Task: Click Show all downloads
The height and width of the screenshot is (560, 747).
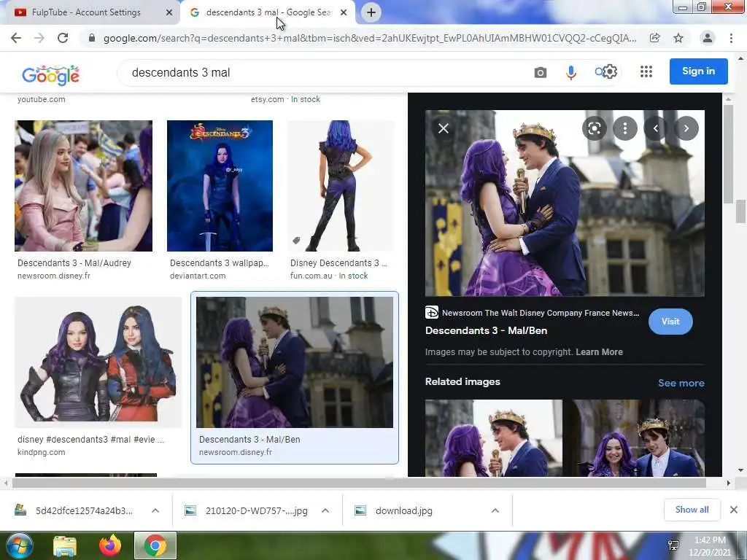Action: pos(692,510)
